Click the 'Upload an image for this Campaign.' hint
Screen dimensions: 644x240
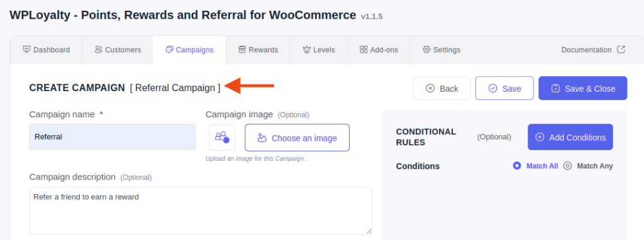[x=255, y=158]
